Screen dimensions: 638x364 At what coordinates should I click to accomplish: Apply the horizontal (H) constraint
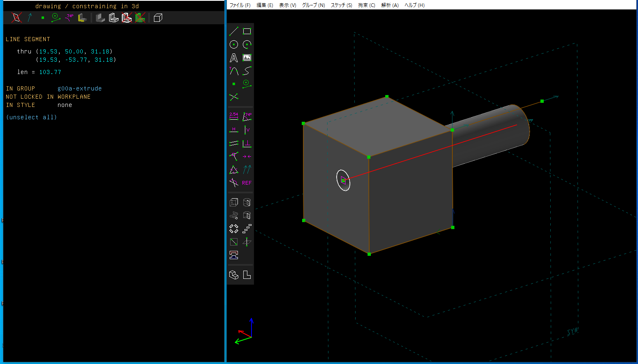[x=233, y=130]
